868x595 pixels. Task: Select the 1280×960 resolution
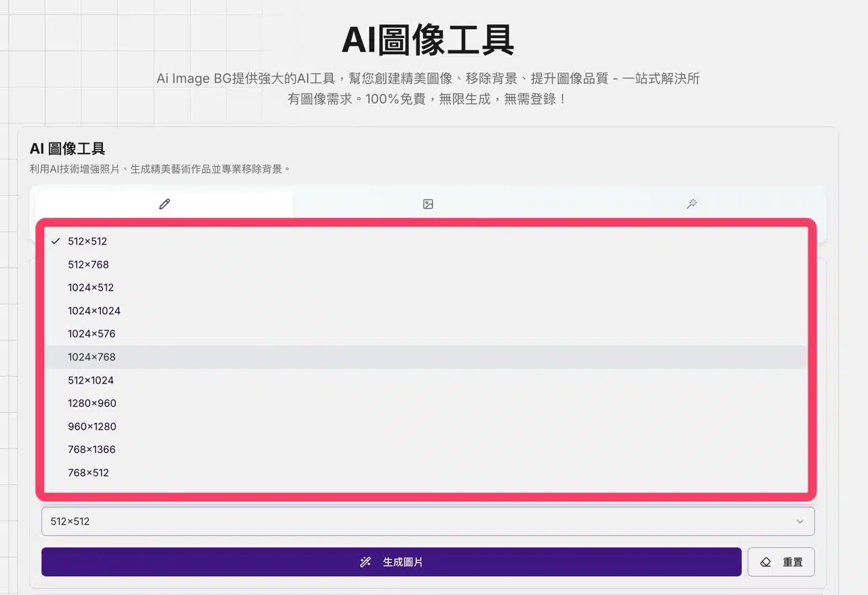coord(92,403)
